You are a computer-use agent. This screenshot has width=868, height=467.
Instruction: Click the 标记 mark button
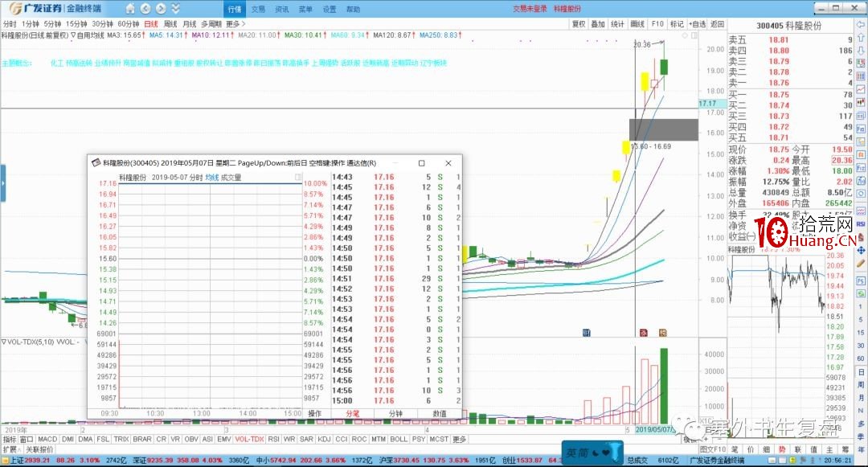pyautogui.click(x=677, y=24)
